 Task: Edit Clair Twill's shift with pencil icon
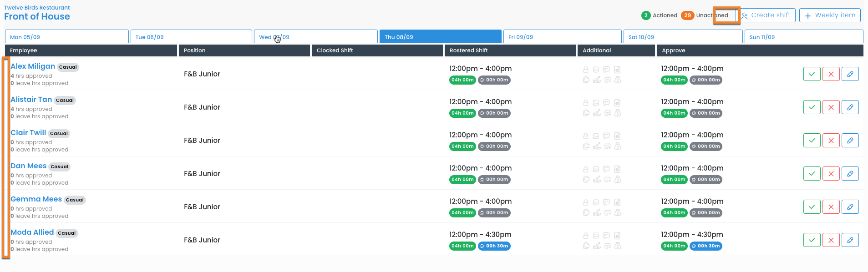click(x=850, y=141)
